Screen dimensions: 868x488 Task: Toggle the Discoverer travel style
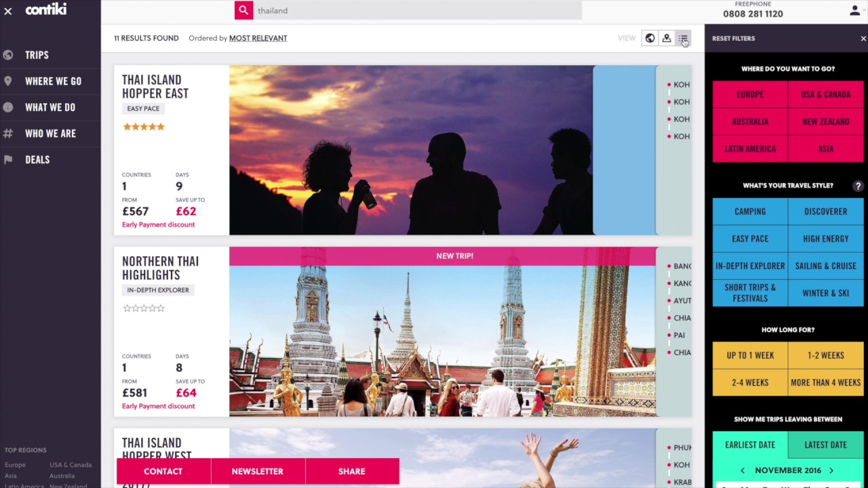coord(826,211)
